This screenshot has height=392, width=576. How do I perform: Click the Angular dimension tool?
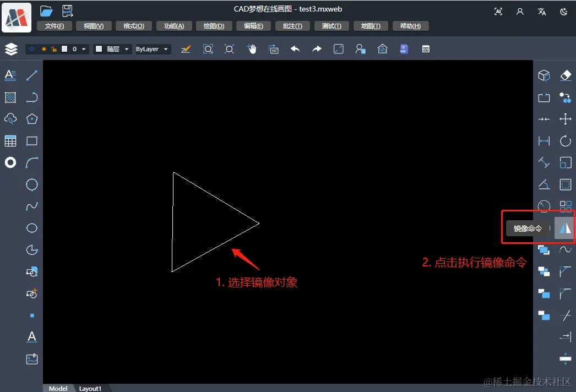[x=544, y=184]
